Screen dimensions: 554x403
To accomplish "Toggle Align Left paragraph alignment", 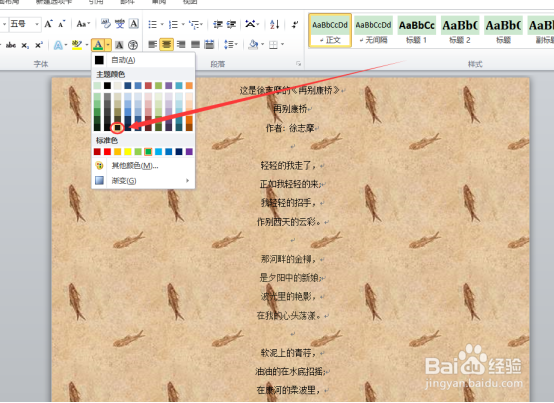I will [x=153, y=45].
